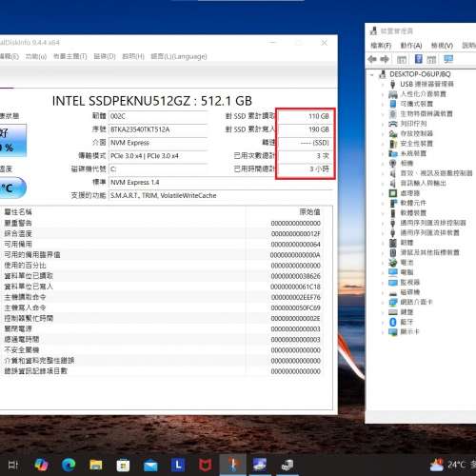This screenshot has height=476, width=476.
Task: Expand the 生物特徵辨識裝置 category
Action: pos(383,114)
